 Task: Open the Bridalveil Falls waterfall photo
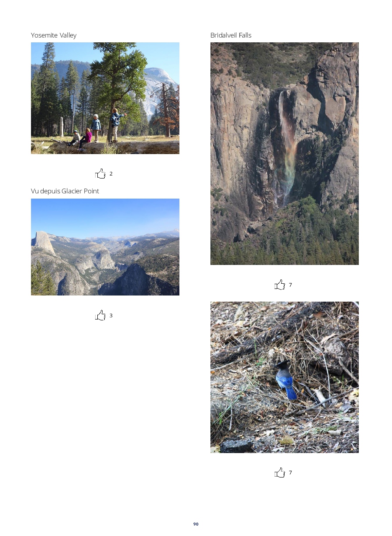click(285, 154)
